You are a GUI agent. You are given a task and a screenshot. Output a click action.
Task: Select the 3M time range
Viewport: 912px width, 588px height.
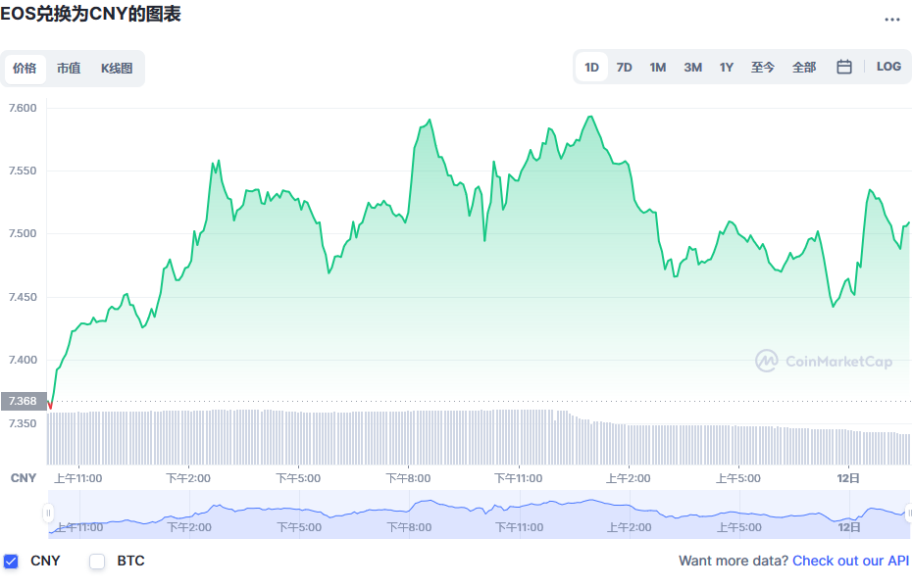click(692, 68)
